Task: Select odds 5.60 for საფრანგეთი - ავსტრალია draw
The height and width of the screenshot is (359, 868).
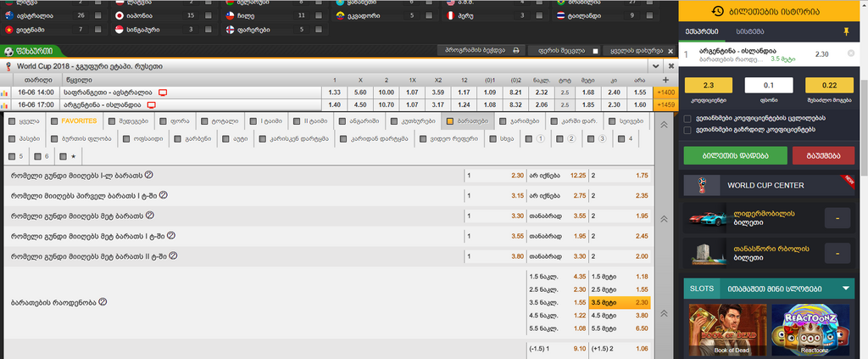Action: 360,93
